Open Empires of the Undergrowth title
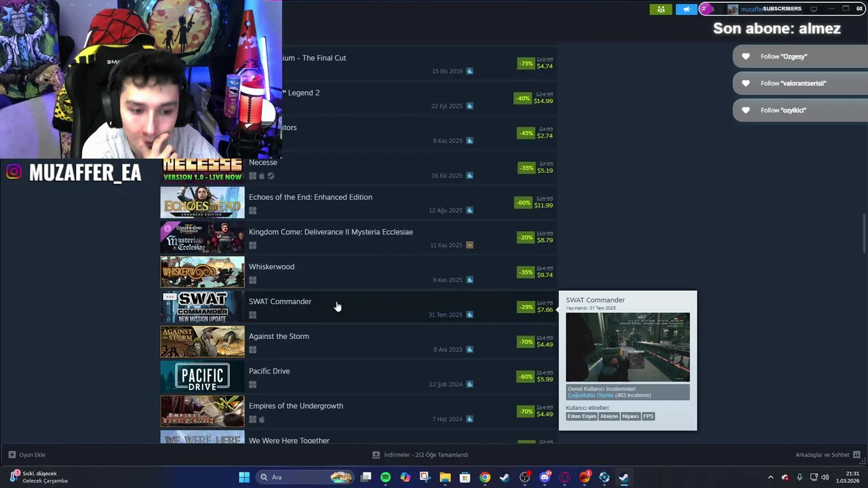This screenshot has width=868, height=488. [x=296, y=406]
